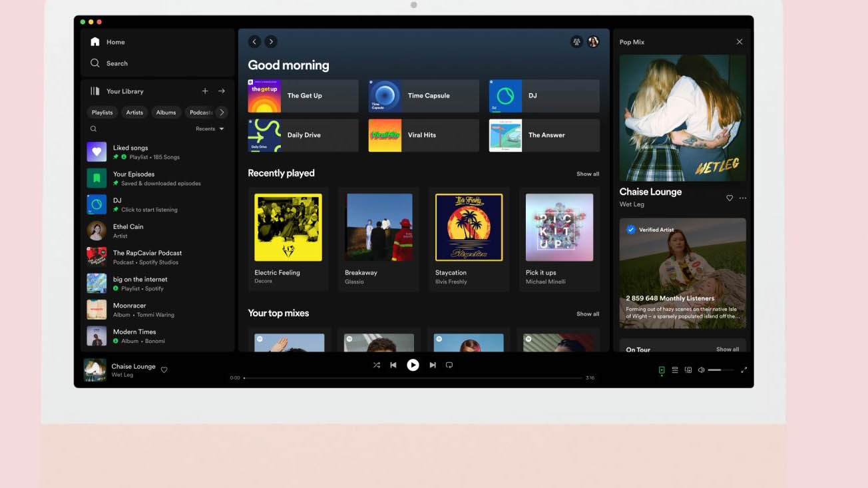Adjust the volume slider
This screenshot has width=868, height=488.
pyautogui.click(x=721, y=370)
